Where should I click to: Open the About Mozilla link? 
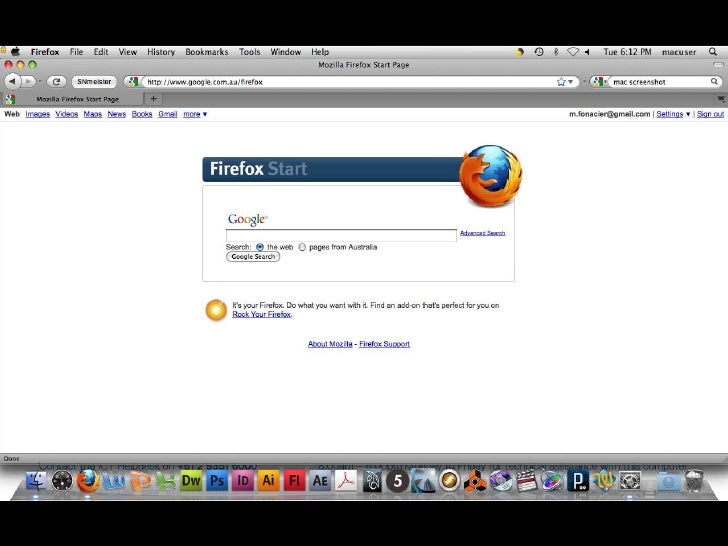click(330, 344)
